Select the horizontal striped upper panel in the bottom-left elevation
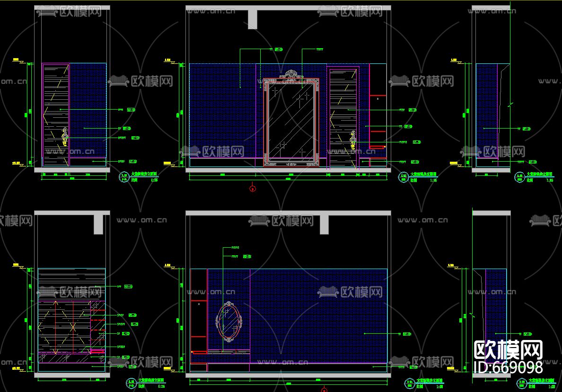 pyautogui.click(x=72, y=285)
